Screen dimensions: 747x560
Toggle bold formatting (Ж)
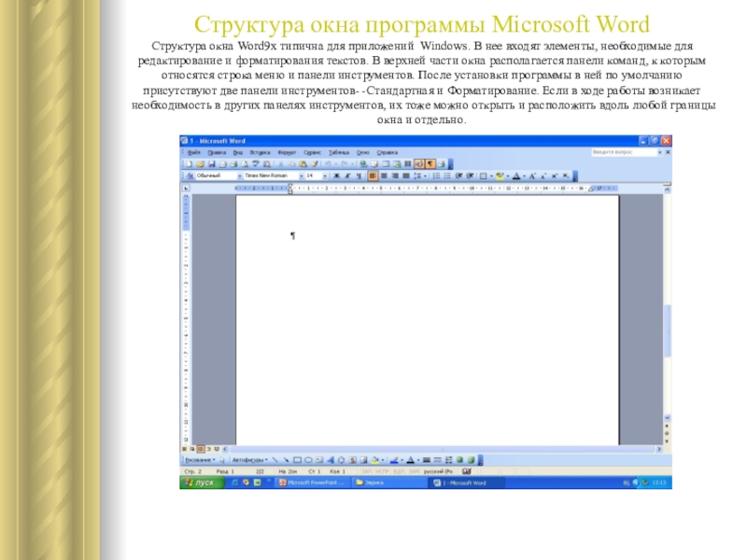[x=336, y=175]
